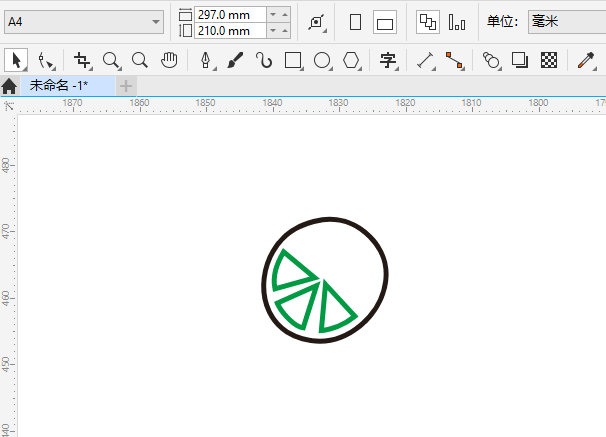This screenshot has height=437, width=606.
Task: Increase page width with up arrow
Action: pos(285,15)
